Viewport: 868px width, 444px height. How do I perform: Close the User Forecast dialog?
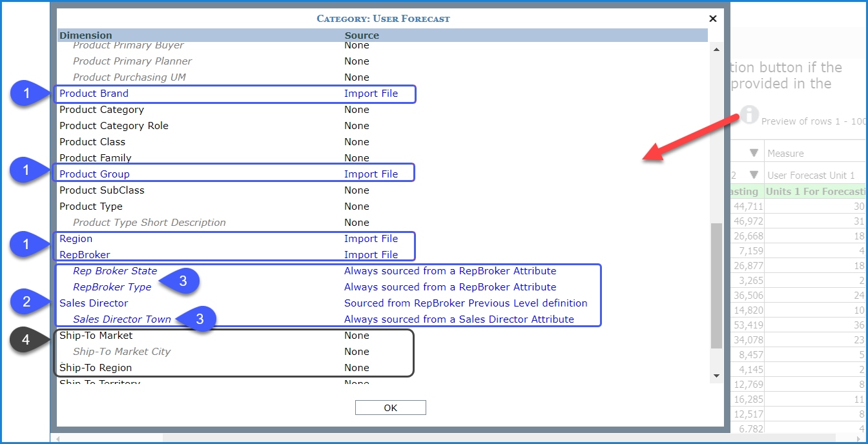713,19
